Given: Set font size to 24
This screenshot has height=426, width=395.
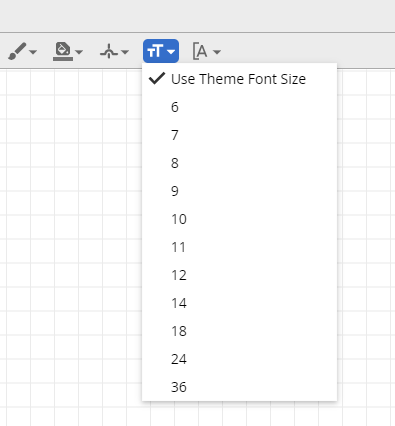Looking at the screenshot, I should (x=239, y=359).
